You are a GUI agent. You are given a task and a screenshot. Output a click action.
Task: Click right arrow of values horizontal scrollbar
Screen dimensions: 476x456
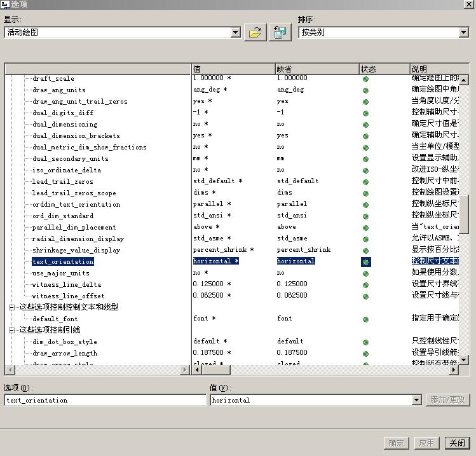click(454, 370)
